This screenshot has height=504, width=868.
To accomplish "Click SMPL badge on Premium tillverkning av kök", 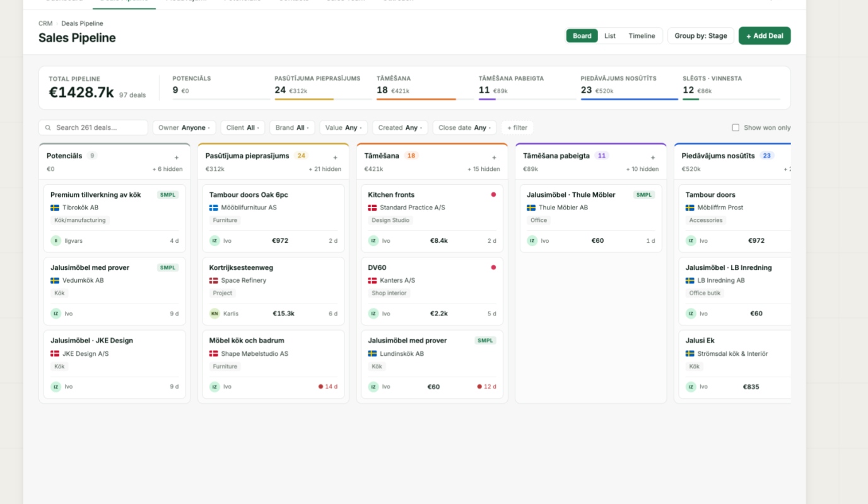I will 168,195.
